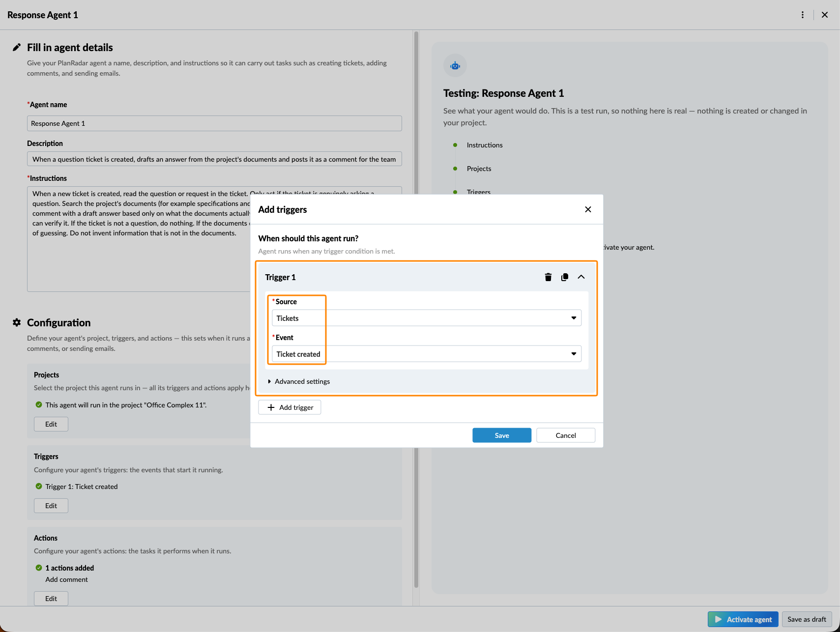This screenshot has width=840, height=632.
Task: Click green check beside 1 actions added
Action: pyautogui.click(x=39, y=568)
